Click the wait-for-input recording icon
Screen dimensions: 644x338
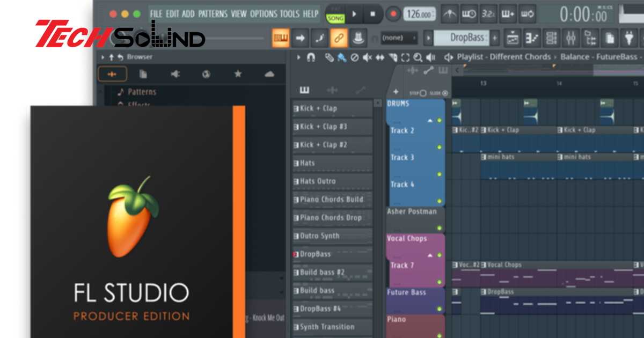469,14
